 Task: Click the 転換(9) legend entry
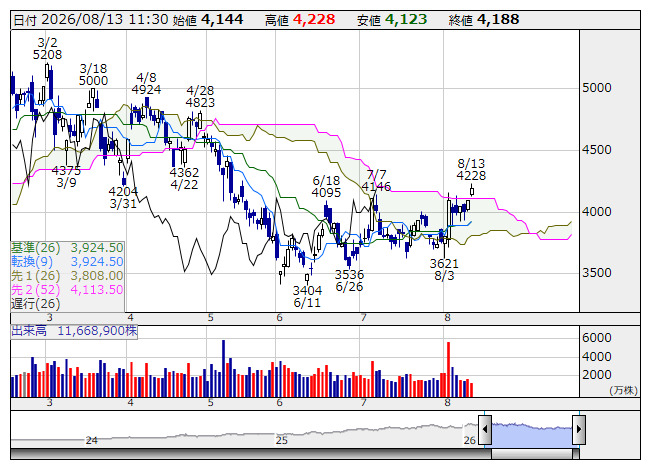pos(67,261)
